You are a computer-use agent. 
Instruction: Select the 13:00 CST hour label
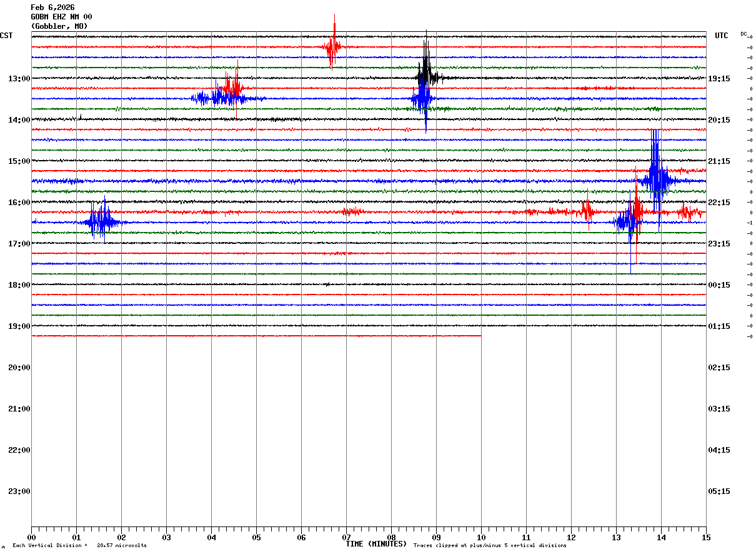click(x=19, y=79)
